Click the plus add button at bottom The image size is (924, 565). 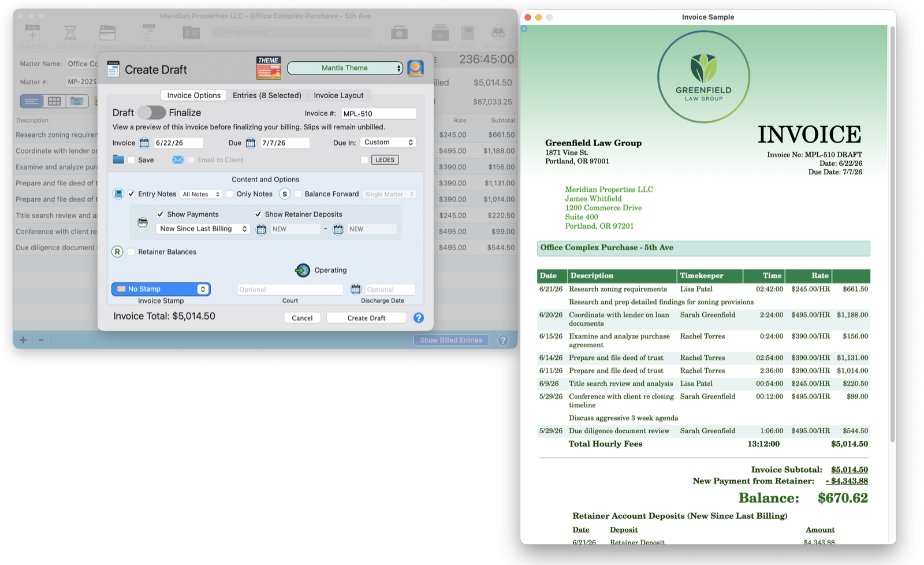(x=23, y=340)
